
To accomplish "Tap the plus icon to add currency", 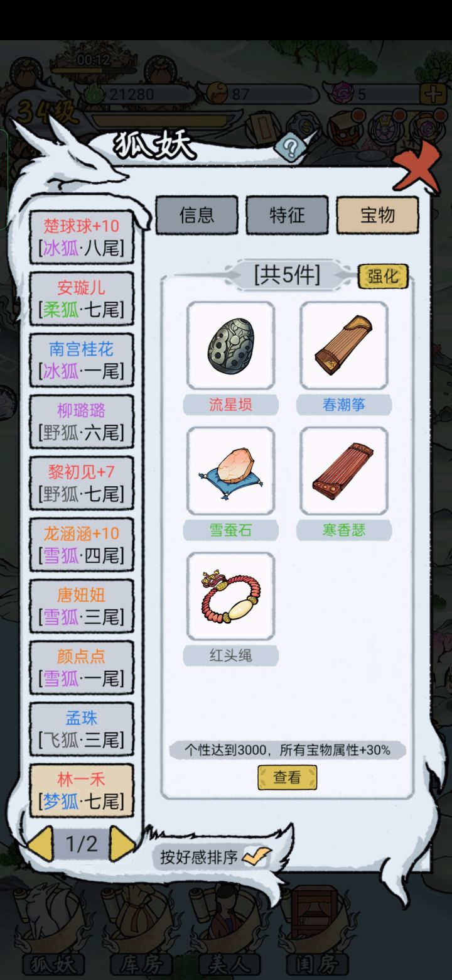I will pyautogui.click(x=433, y=94).
